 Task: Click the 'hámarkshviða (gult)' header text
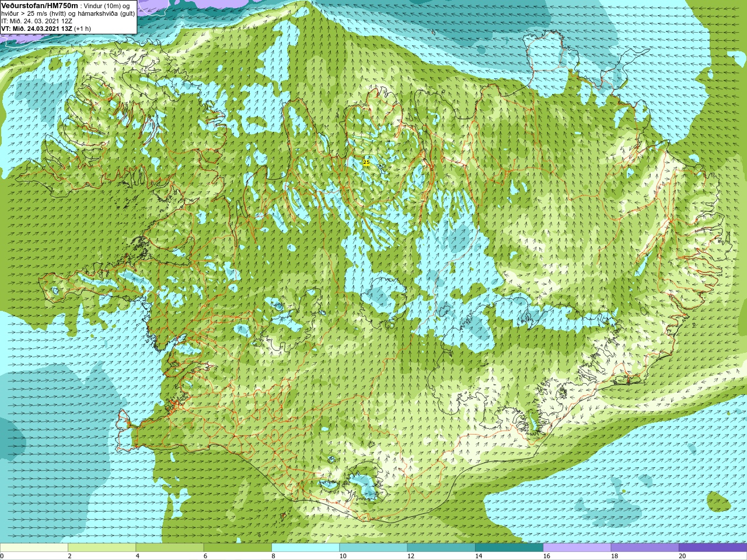pyautogui.click(x=105, y=13)
